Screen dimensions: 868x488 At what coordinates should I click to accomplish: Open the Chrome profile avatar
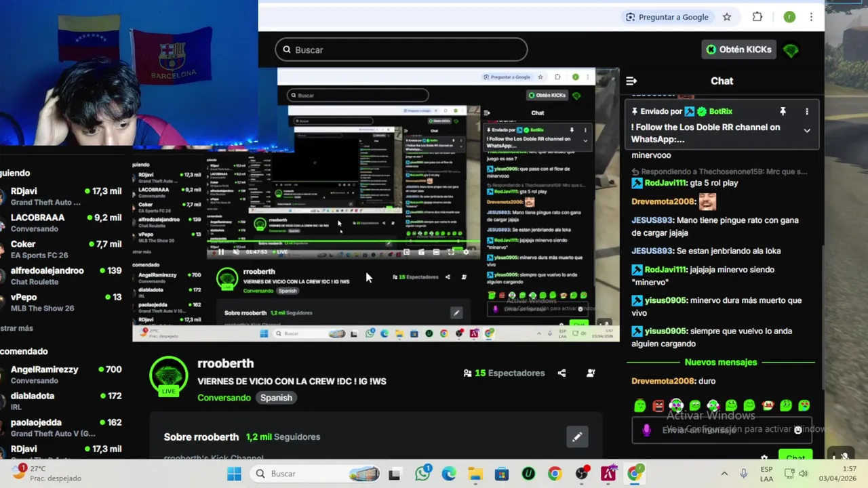789,17
